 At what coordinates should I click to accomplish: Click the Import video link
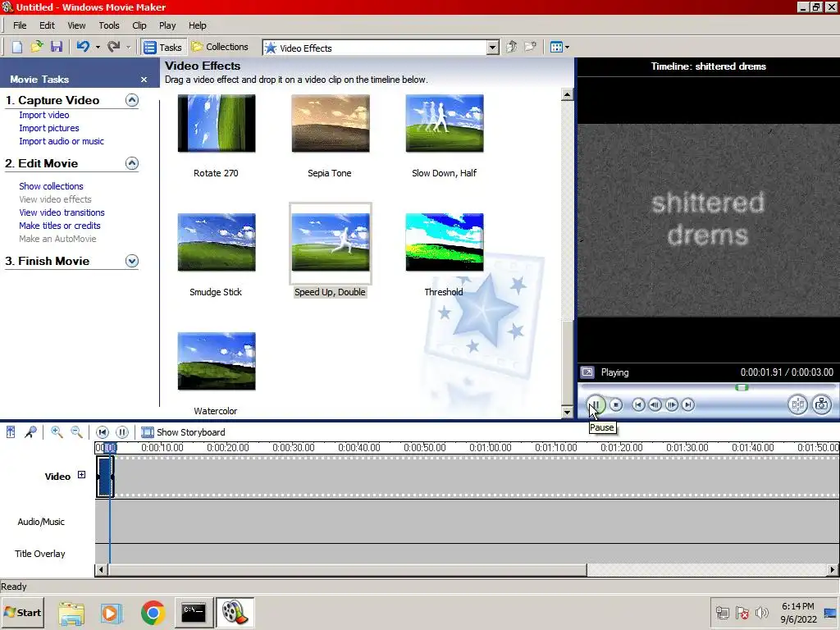tap(44, 115)
